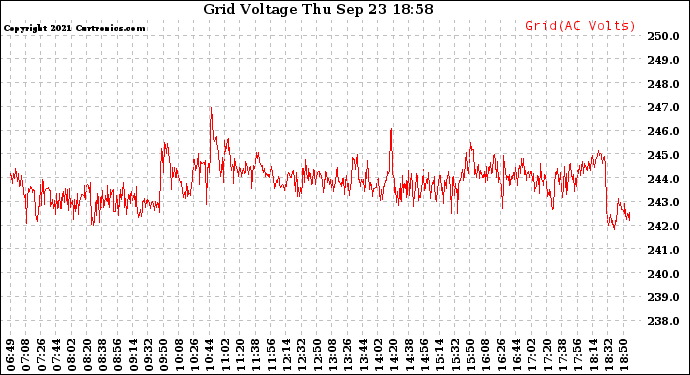690x375 pixels.
Task: Click the 245.0 y-axis label
Action: tap(663, 155)
